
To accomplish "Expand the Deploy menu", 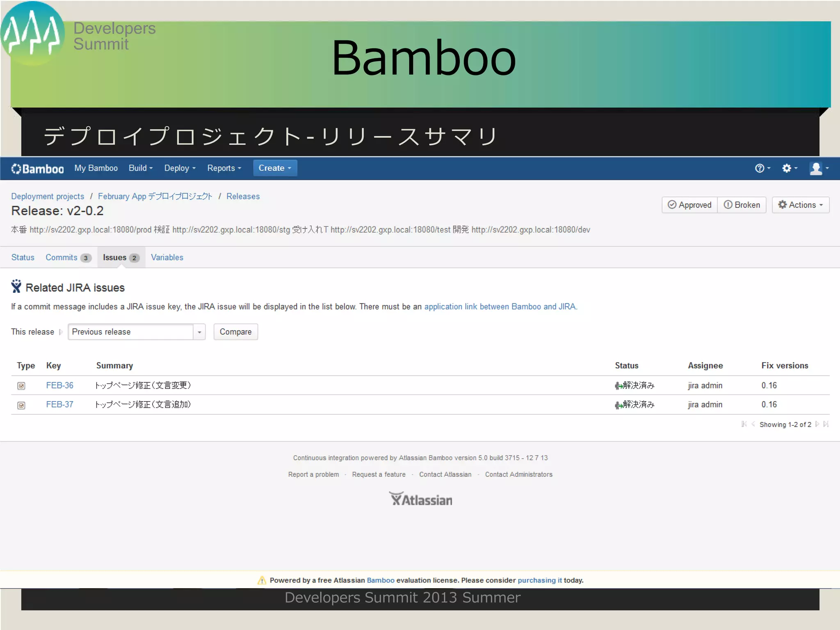I will pyautogui.click(x=180, y=168).
